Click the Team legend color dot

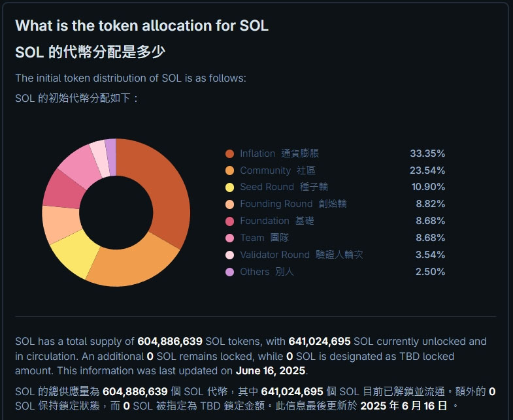point(229,238)
